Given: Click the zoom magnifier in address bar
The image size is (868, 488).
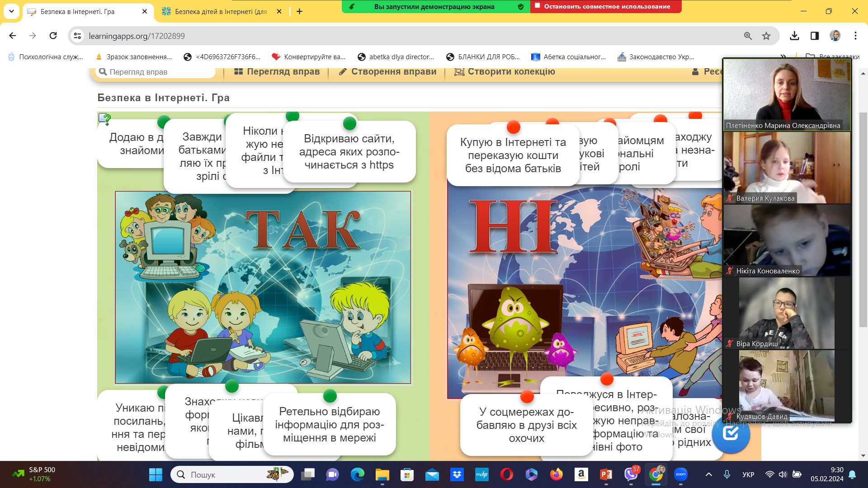Looking at the screenshot, I should click(748, 36).
